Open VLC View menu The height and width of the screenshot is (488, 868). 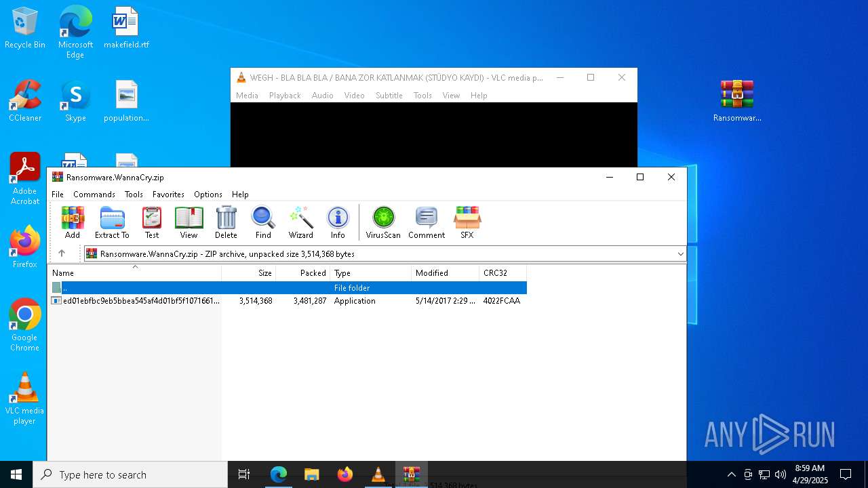coord(452,96)
